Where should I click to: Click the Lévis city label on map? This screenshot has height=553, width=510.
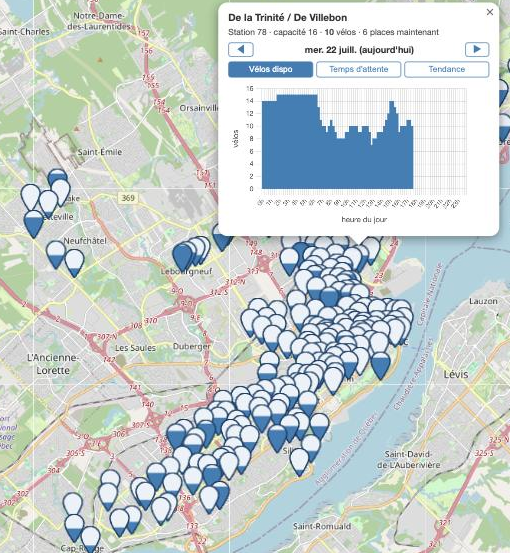click(456, 374)
